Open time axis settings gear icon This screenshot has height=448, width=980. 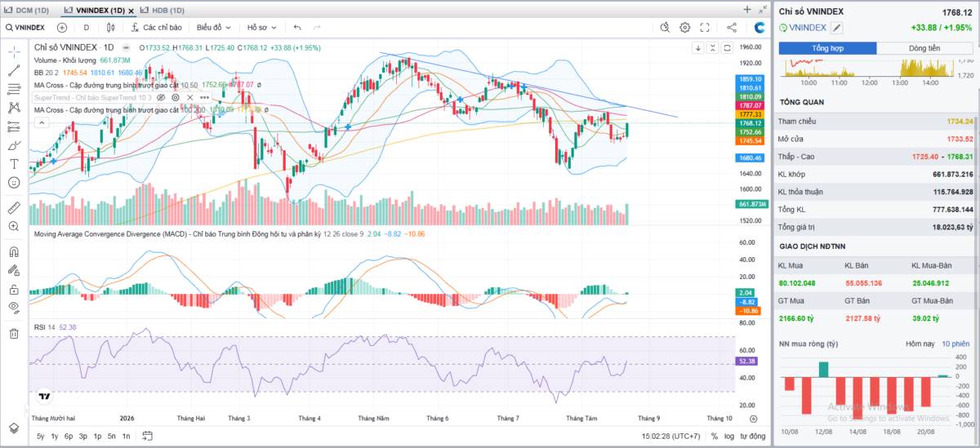click(x=754, y=418)
